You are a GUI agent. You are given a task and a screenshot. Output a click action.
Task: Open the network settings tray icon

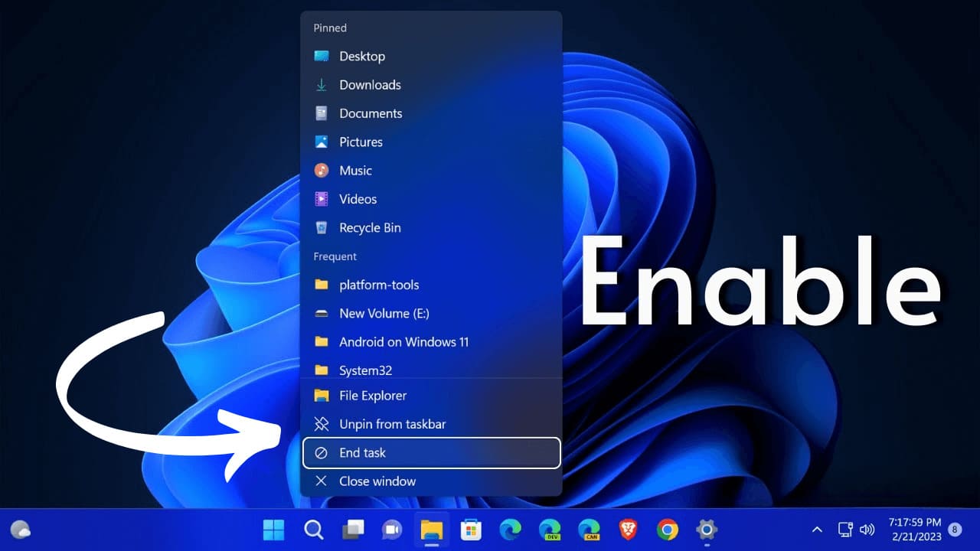pyautogui.click(x=845, y=529)
